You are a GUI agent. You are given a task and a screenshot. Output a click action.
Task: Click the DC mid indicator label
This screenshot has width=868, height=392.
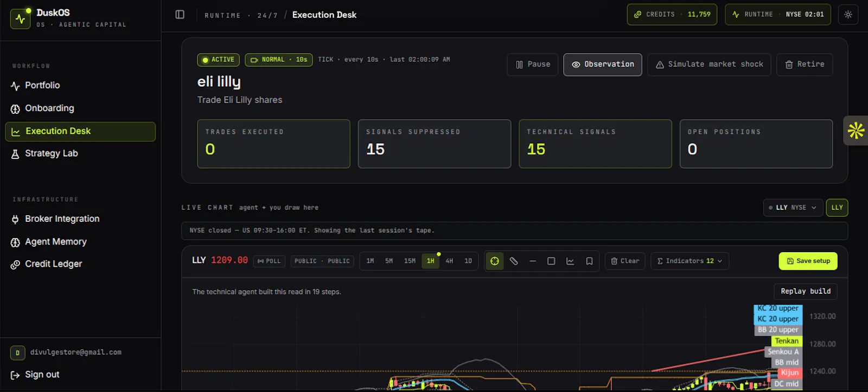(786, 384)
